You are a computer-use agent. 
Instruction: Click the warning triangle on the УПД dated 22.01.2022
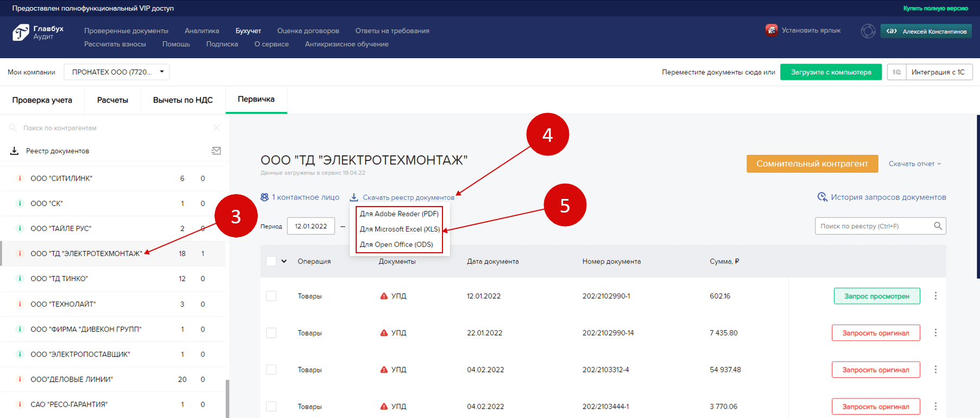(x=384, y=333)
